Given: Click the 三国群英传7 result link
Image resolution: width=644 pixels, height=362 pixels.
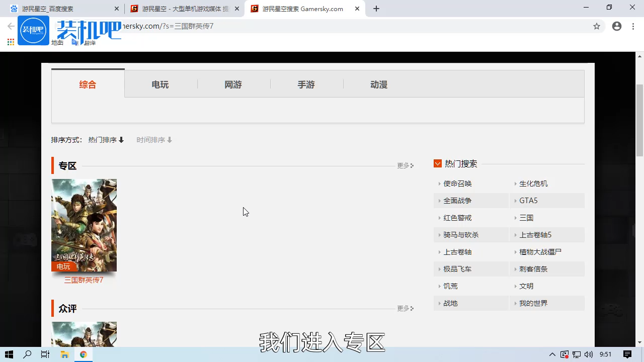Looking at the screenshot, I should [84, 280].
